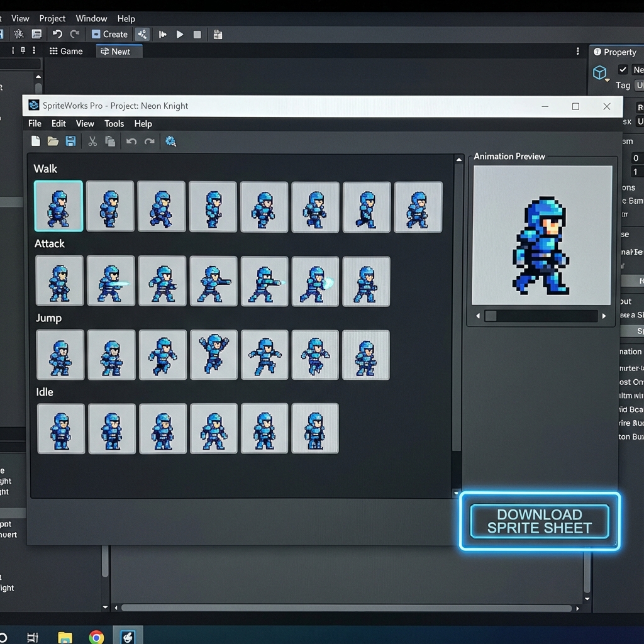The height and width of the screenshot is (644, 644).
Task: Open an existing sprite project file
Action: click(x=53, y=141)
